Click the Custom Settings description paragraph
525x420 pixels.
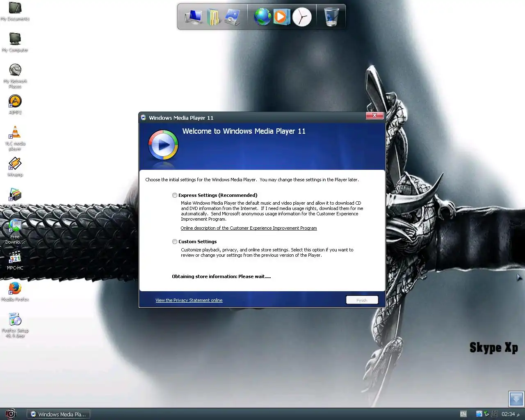click(x=267, y=252)
